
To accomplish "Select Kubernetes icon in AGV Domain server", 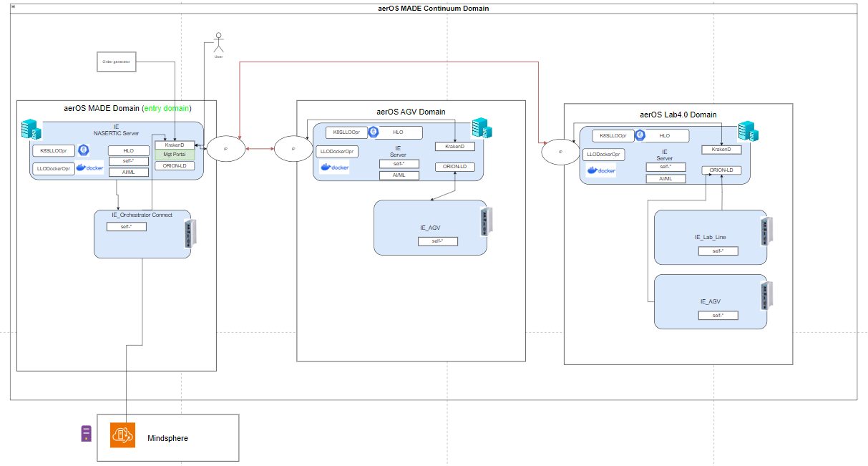I will (x=373, y=132).
